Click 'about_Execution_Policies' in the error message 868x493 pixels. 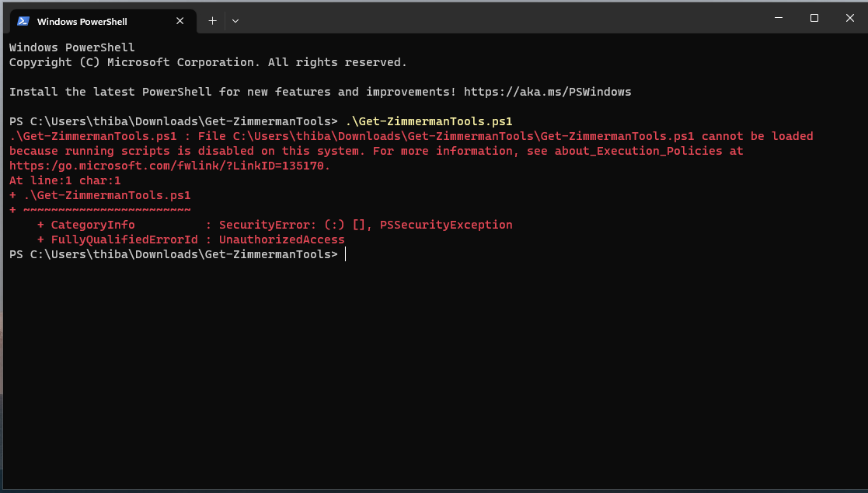tap(638, 151)
